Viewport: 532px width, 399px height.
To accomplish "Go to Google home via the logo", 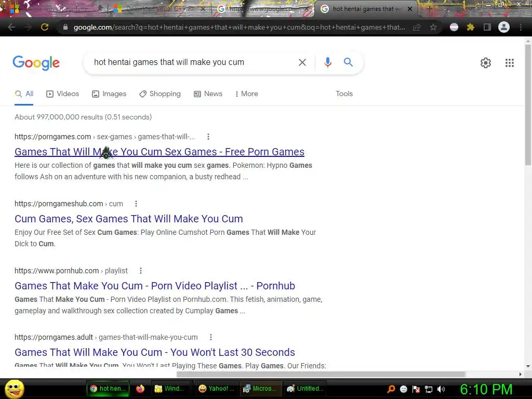I will coord(36,63).
